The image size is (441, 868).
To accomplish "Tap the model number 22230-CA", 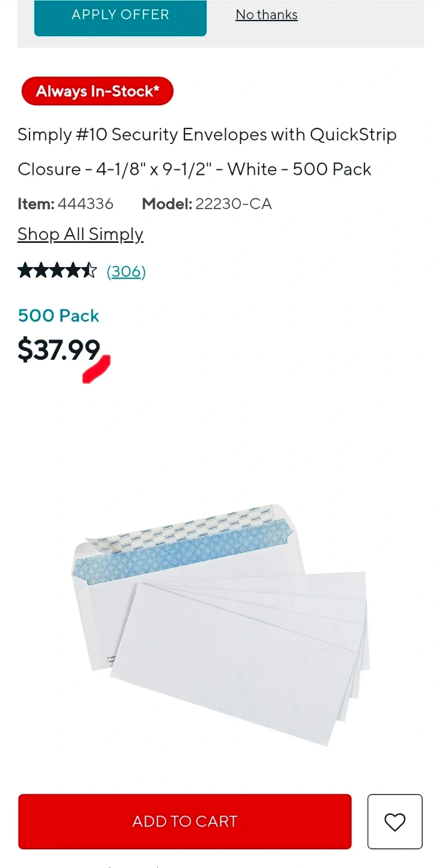I will 233,204.
